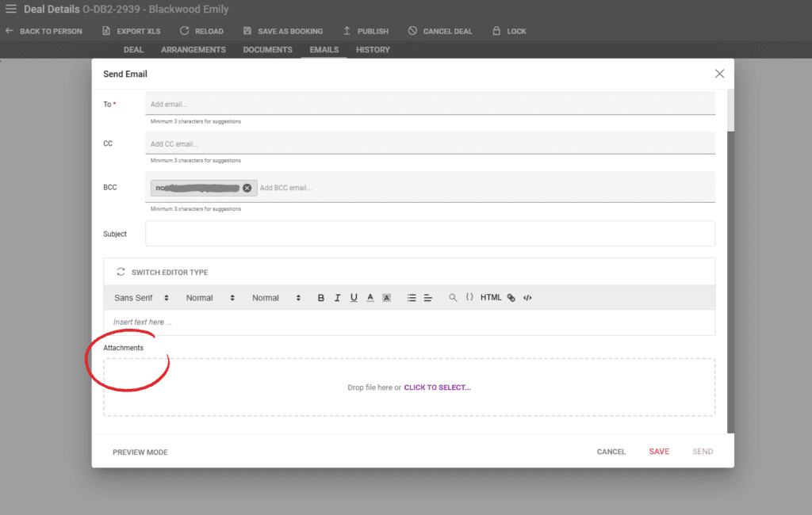Click the search magnifier in the editor toolbar
Viewport: 812px width, 515px height.
tap(452, 297)
